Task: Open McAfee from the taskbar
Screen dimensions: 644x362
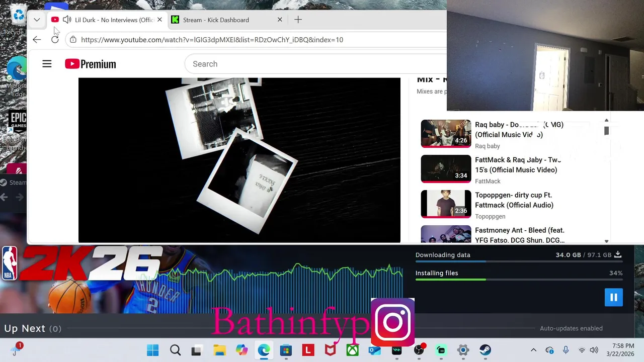Action: tap(330, 350)
